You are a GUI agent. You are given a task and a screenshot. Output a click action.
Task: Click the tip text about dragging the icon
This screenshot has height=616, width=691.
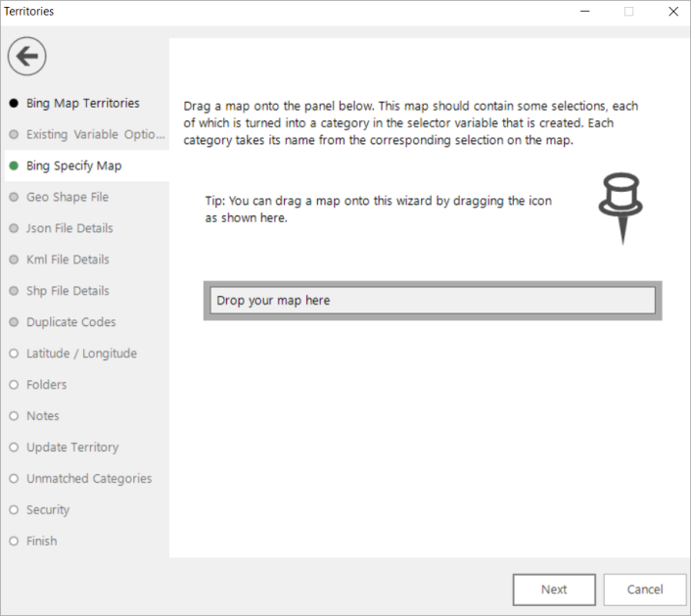378,210
